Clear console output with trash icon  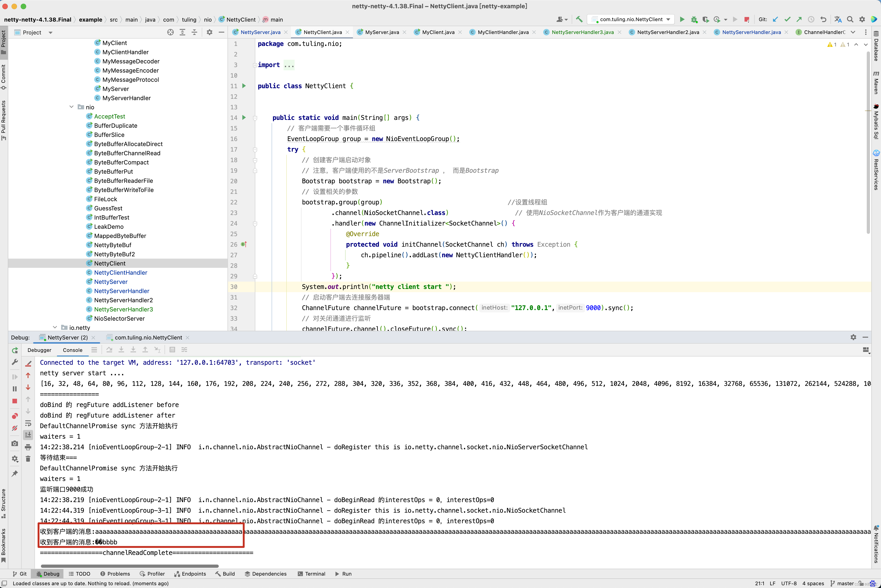pos(28,459)
